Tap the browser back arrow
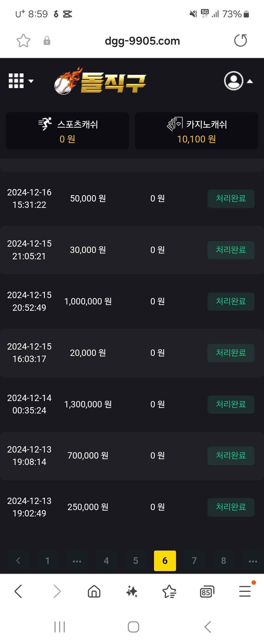The height and width of the screenshot is (644, 264). click(18, 592)
